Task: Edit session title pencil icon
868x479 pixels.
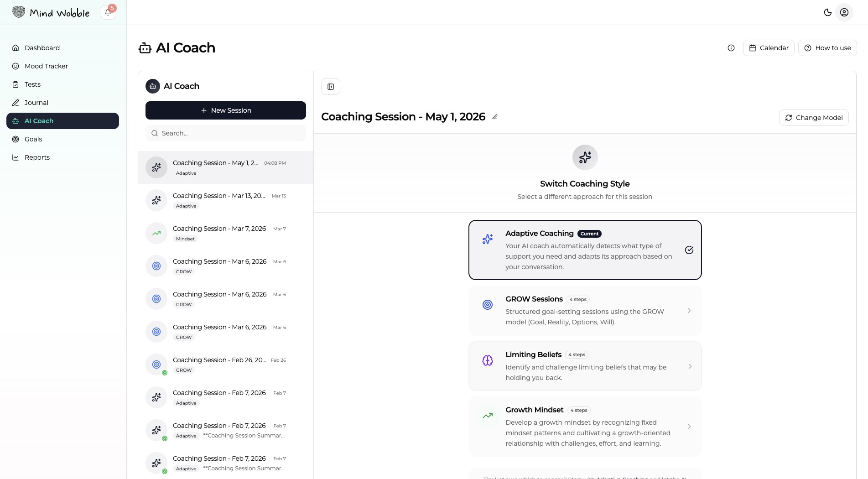Action: (x=495, y=117)
